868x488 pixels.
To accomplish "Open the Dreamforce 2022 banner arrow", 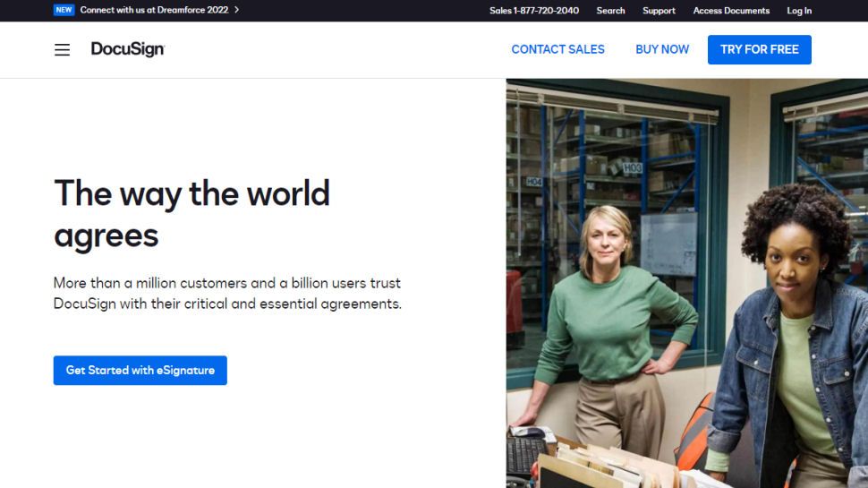I will 236,10.
